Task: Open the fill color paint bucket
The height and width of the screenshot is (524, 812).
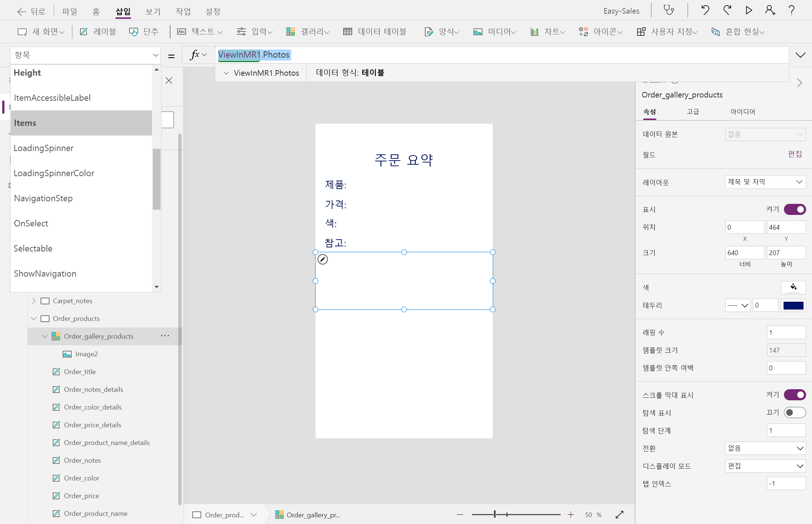Action: pyautogui.click(x=793, y=287)
